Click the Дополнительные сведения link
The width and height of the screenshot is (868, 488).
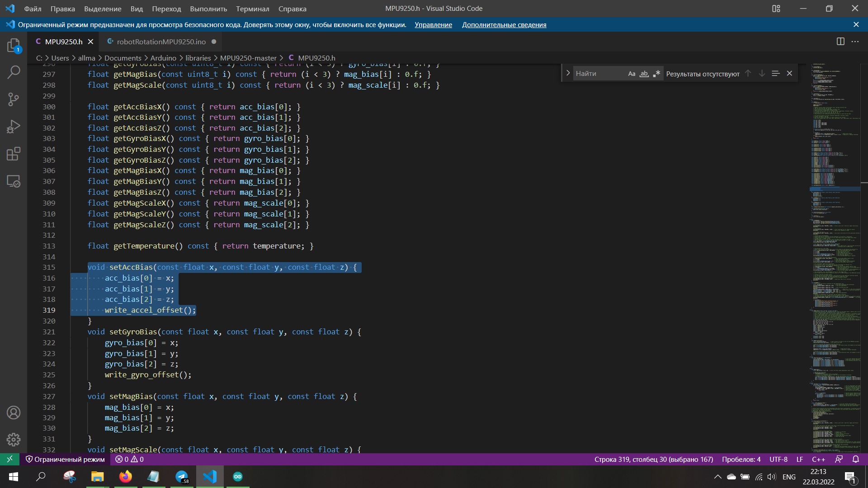(x=504, y=25)
